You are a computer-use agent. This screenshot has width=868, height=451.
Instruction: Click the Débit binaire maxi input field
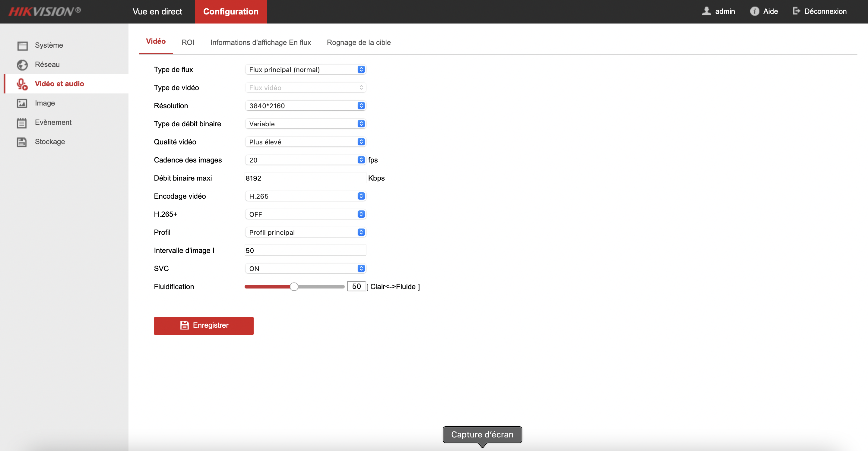(x=305, y=178)
